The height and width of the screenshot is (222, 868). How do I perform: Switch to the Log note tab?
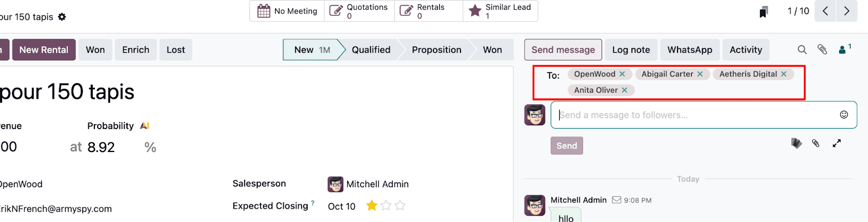tap(631, 50)
